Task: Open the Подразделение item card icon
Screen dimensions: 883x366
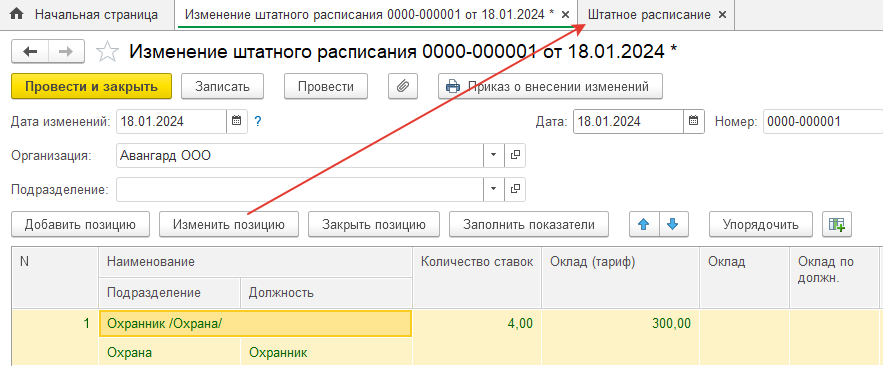Action: coord(515,189)
